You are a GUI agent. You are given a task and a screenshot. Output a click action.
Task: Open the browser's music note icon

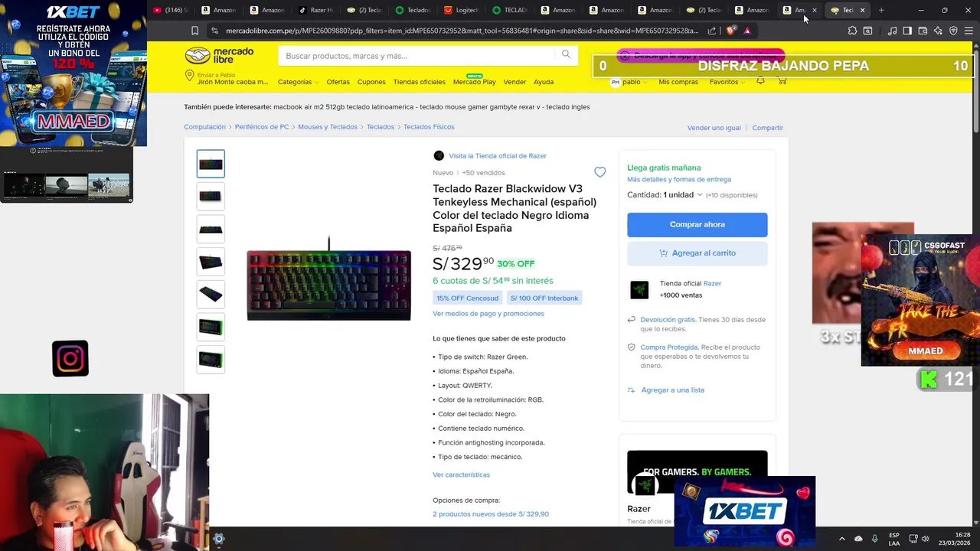(x=892, y=31)
